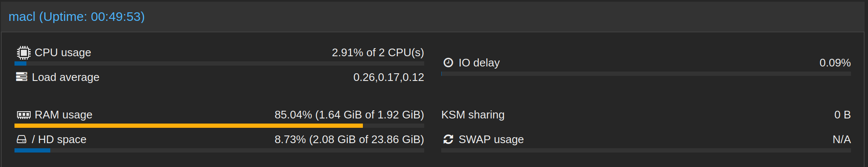This screenshot has width=868, height=167.
Task: Click the CPU usage progress bar
Action: (219, 63)
